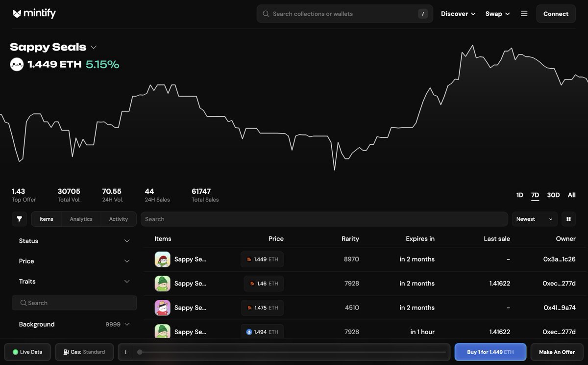Expand the Background trait group
Screen dimensions: 588x365
coord(74,324)
